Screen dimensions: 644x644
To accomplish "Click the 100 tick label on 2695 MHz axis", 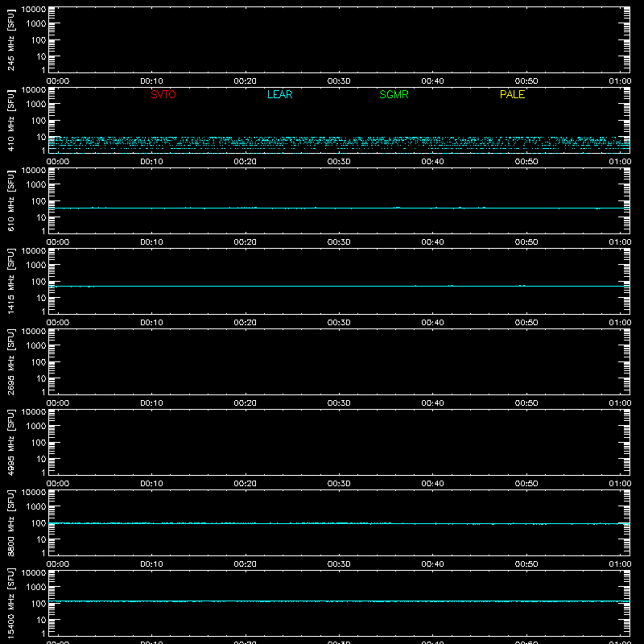I will [39, 362].
